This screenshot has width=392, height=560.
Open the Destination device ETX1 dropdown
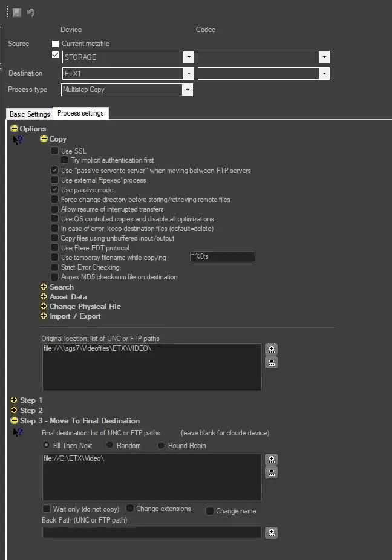click(x=188, y=73)
